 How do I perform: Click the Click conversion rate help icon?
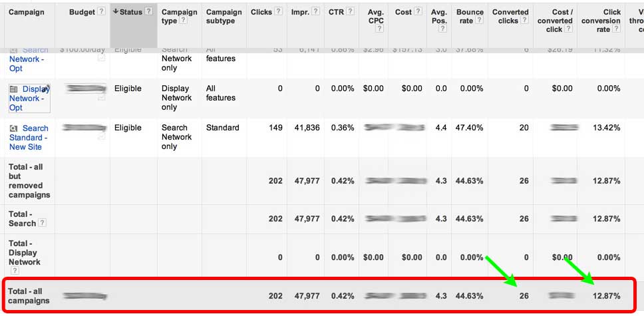(x=615, y=29)
